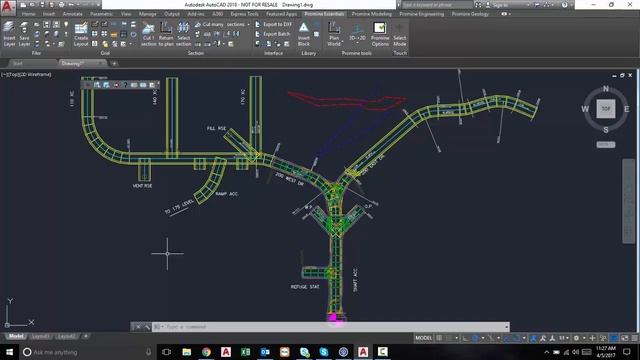640x360 pixels.
Task: Toggle Polar tracking in status bar
Action: pos(475,338)
